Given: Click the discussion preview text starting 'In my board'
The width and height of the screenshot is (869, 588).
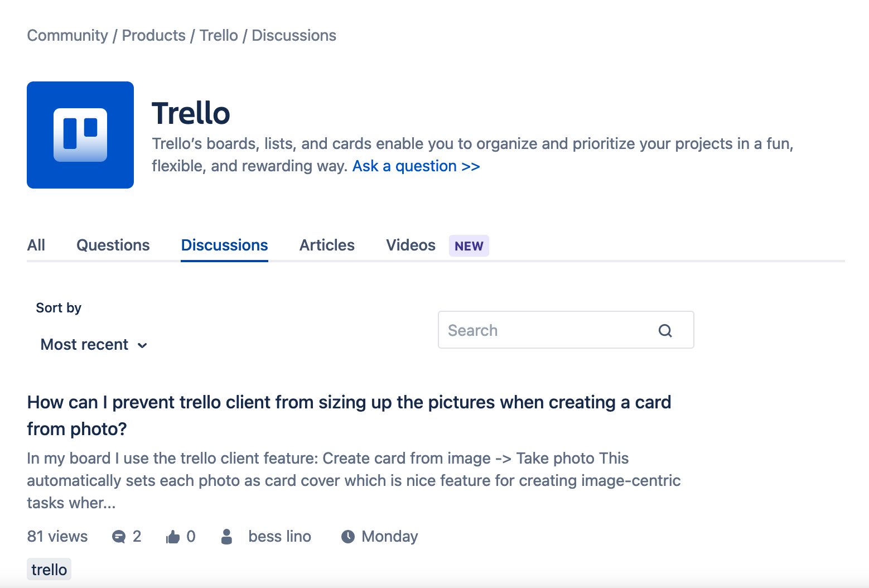Looking at the screenshot, I should pyautogui.click(x=354, y=480).
